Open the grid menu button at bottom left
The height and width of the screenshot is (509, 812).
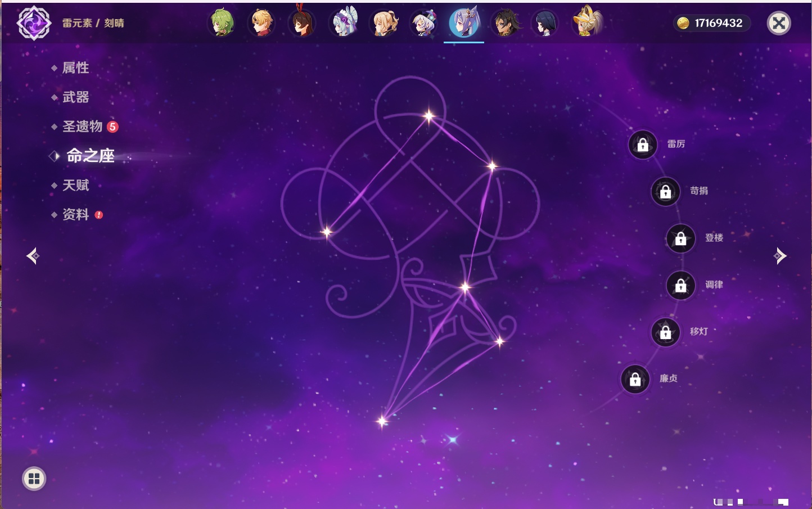34,479
